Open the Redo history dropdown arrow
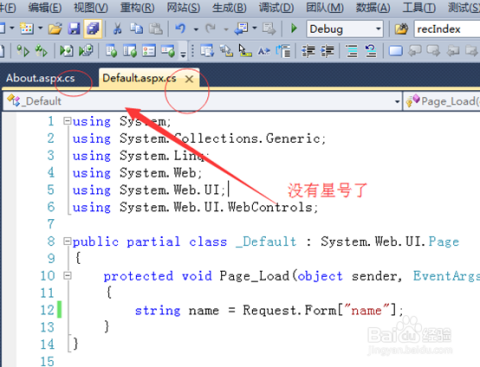480x367 pixels. [226, 29]
